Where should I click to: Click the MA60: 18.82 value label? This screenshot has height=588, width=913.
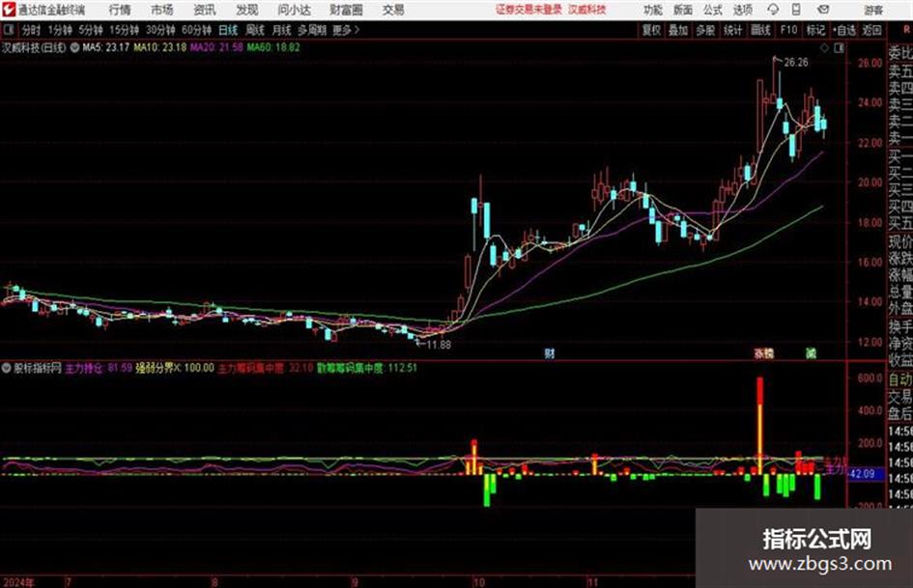click(273, 47)
